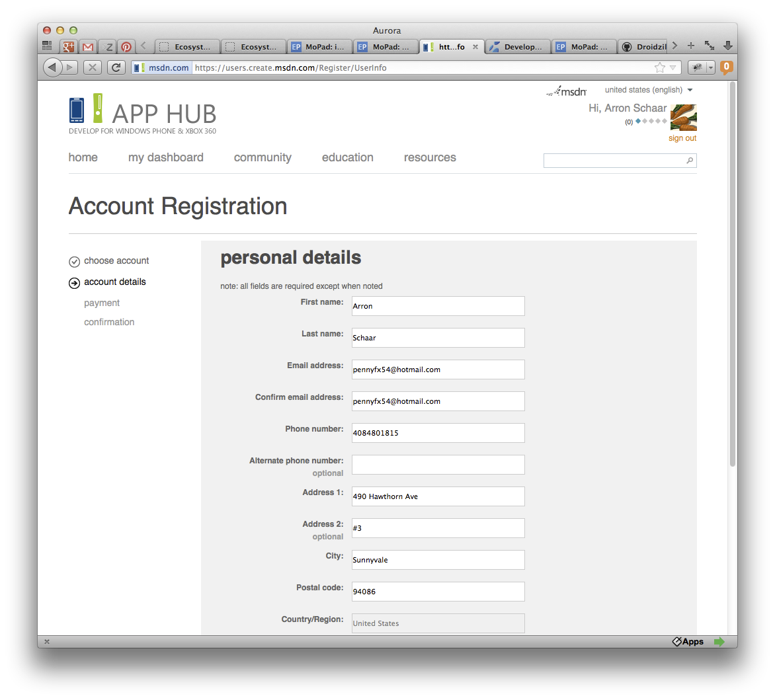Click the Hi, Arron Schaar profile link
The image size is (775, 700).
(x=628, y=108)
